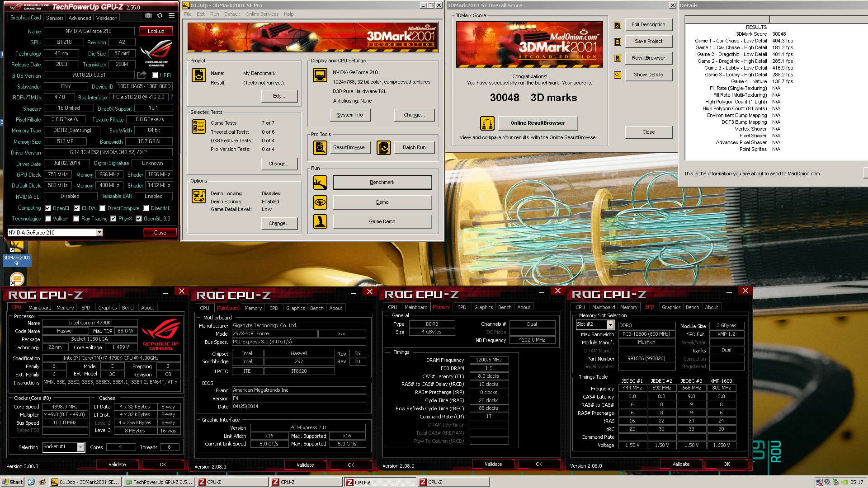
Task: Click BIOS Version export arrow icon
Action: (142, 75)
